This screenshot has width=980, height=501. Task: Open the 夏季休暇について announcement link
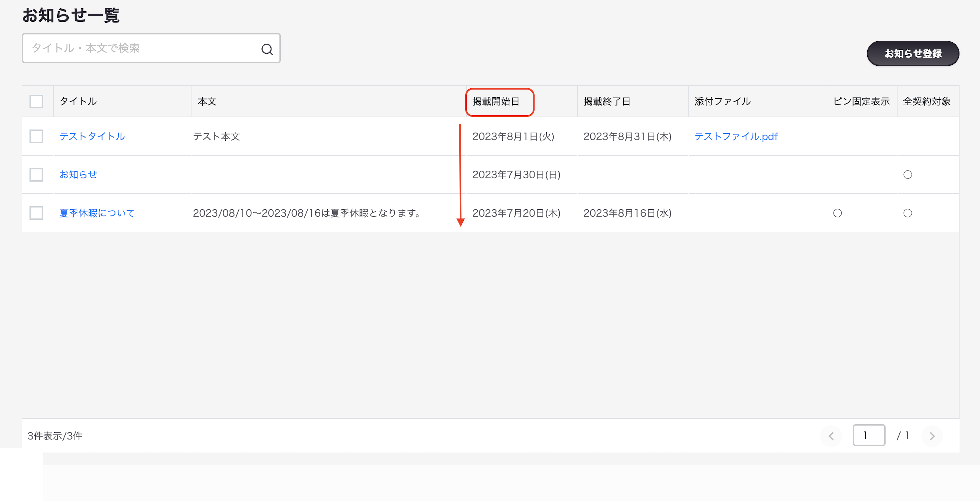[x=97, y=213]
